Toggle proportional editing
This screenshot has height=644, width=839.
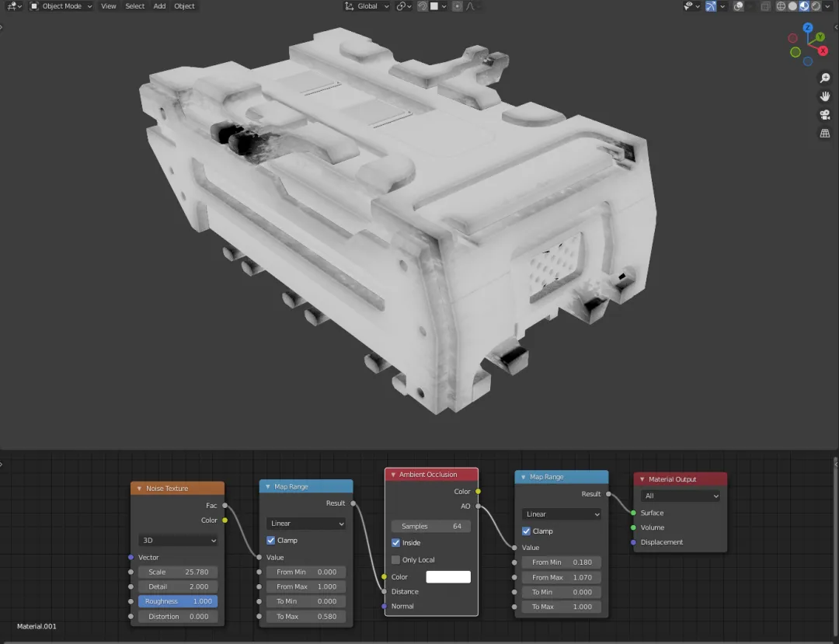coord(457,6)
